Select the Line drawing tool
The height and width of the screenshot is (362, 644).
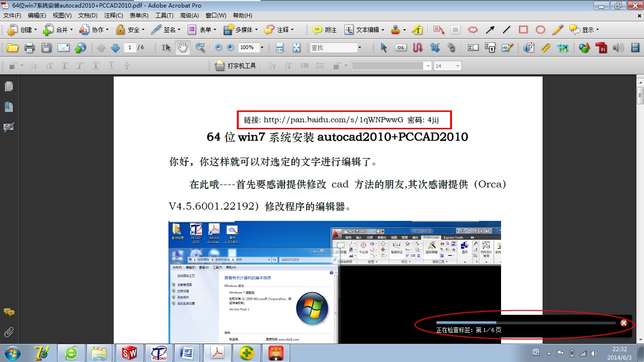click(x=507, y=30)
